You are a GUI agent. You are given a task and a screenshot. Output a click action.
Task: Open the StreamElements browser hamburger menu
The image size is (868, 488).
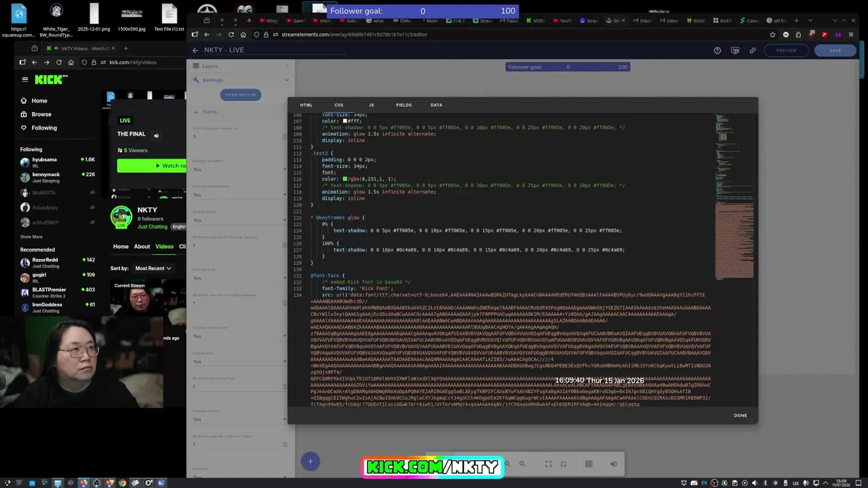pos(851,35)
